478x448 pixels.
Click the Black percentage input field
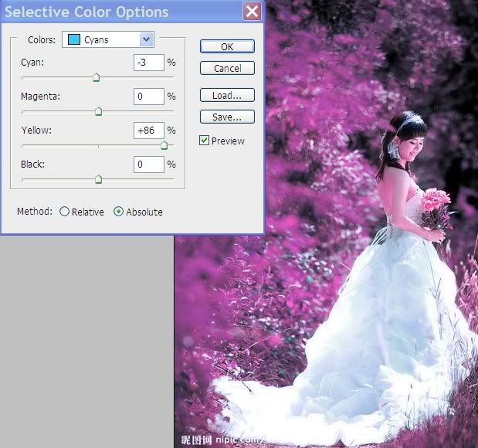(x=148, y=165)
